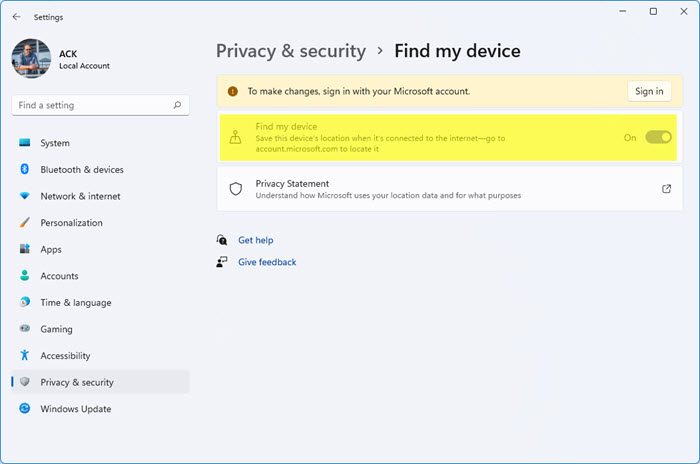Close the Settings window
700x464 pixels.
(x=684, y=11)
